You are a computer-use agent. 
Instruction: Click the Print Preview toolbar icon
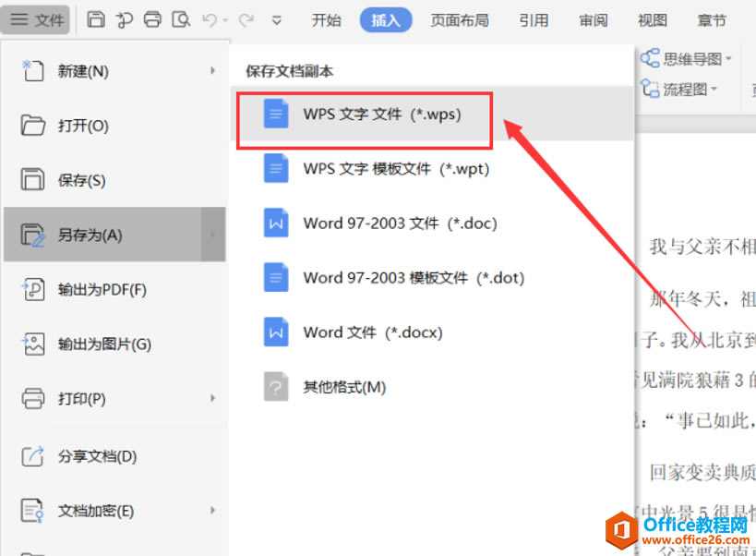tap(181, 19)
